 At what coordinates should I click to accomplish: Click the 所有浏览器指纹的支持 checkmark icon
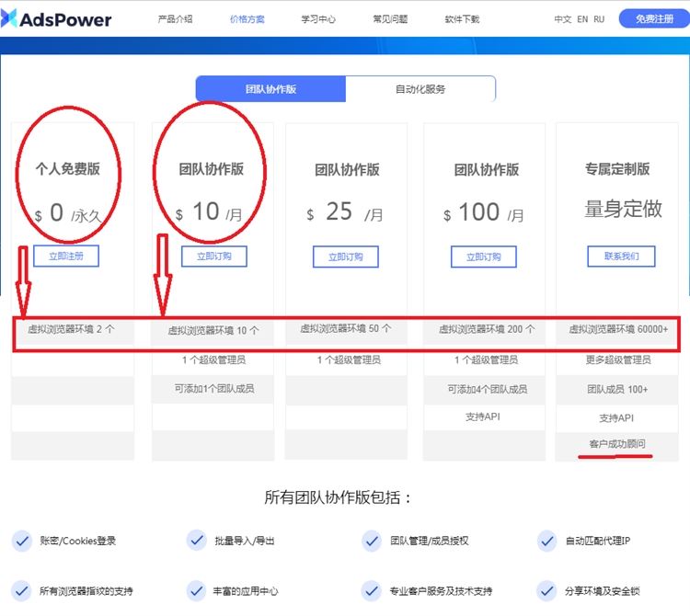click(21, 591)
